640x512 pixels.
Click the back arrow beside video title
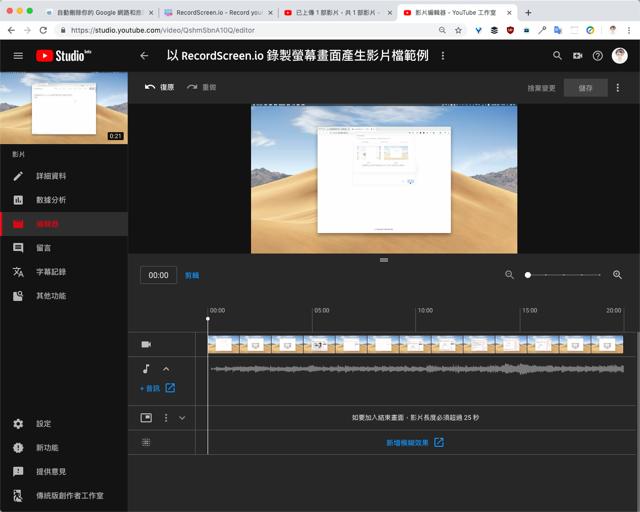144,56
